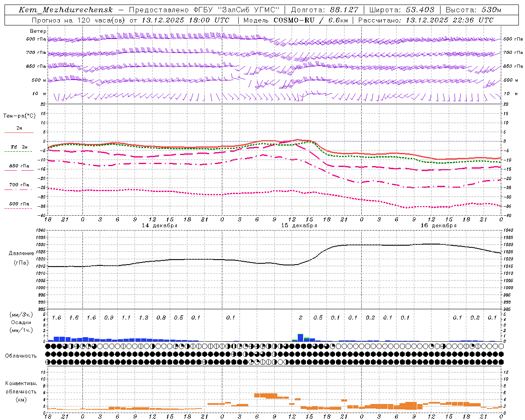
Task: Click the Конвективн. облачность label
Action: coord(21,387)
